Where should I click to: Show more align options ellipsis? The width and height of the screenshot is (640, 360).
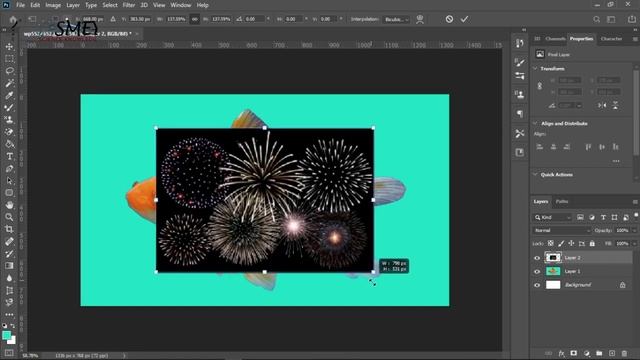point(616,161)
